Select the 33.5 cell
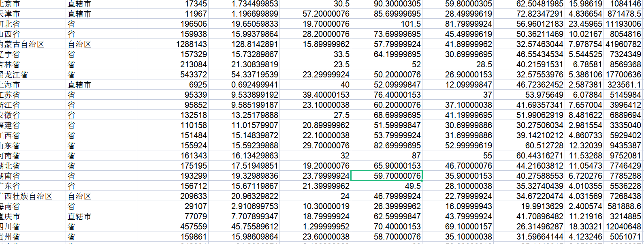The width and height of the screenshot is (644, 244). tap(315, 54)
